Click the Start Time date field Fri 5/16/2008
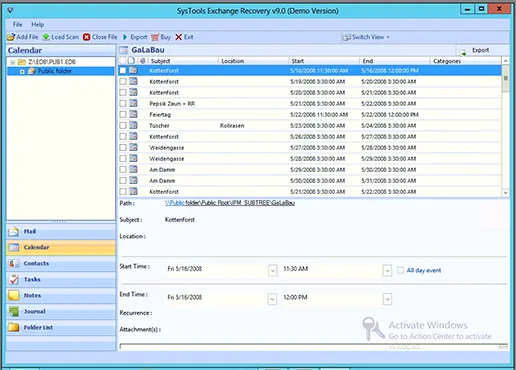The width and height of the screenshot is (516, 370). [217, 269]
